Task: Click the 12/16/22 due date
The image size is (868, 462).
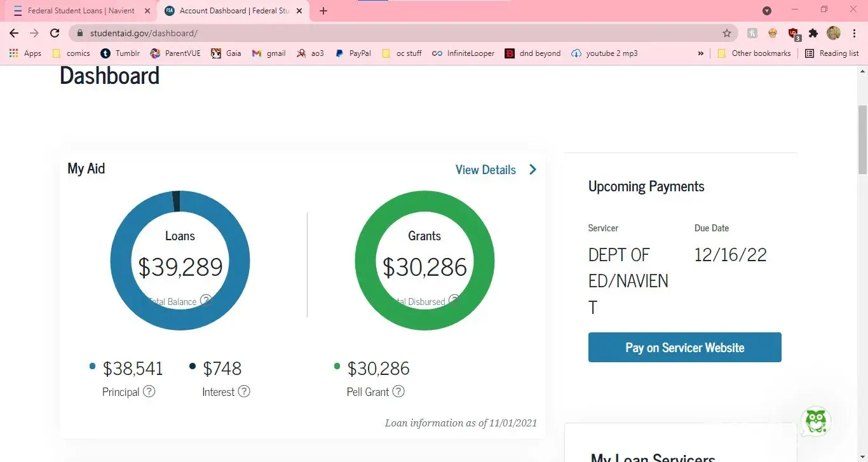Action: 731,255
